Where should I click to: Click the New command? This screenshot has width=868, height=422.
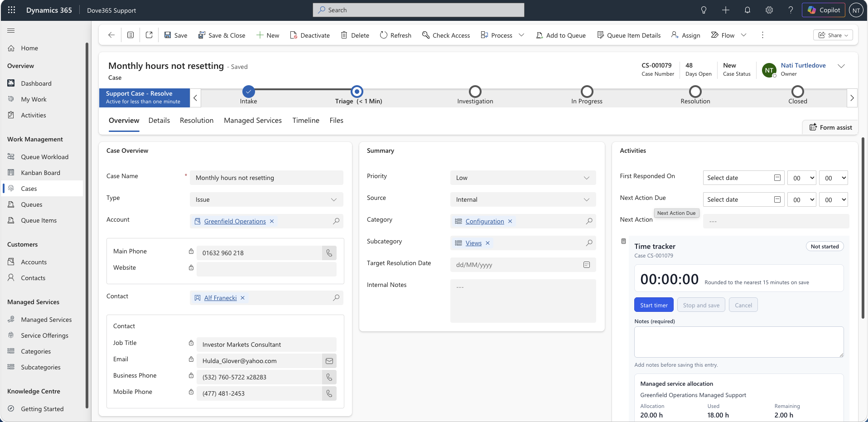268,35
